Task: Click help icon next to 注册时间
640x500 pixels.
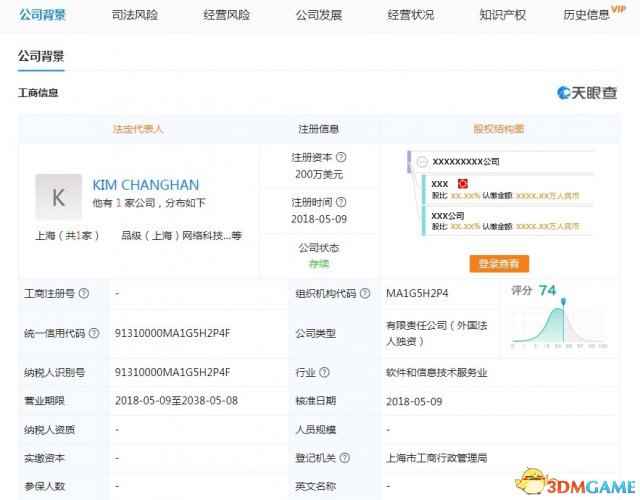Action: (342, 201)
